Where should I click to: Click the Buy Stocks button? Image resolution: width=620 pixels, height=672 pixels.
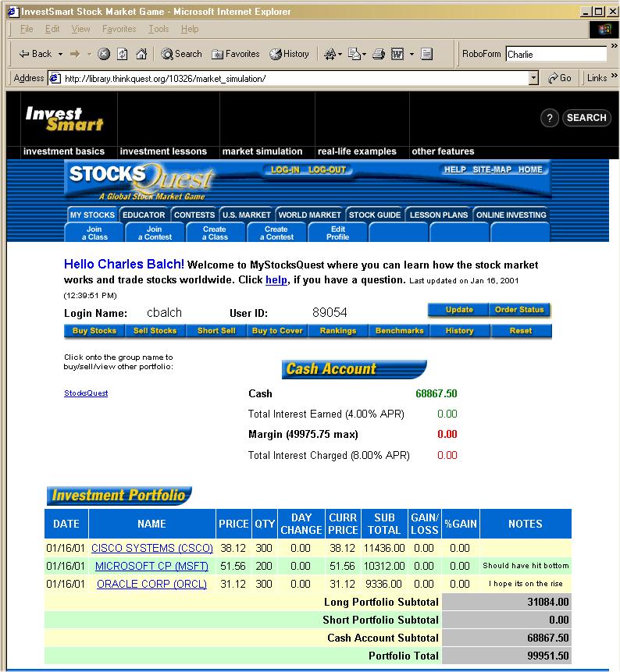point(94,331)
